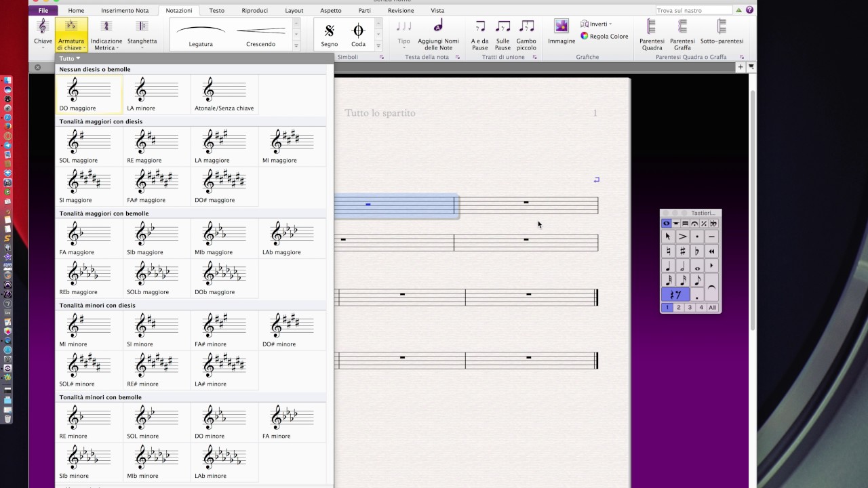The height and width of the screenshot is (488, 868).
Task: Open the Inverti dropdown
Action: [596, 24]
